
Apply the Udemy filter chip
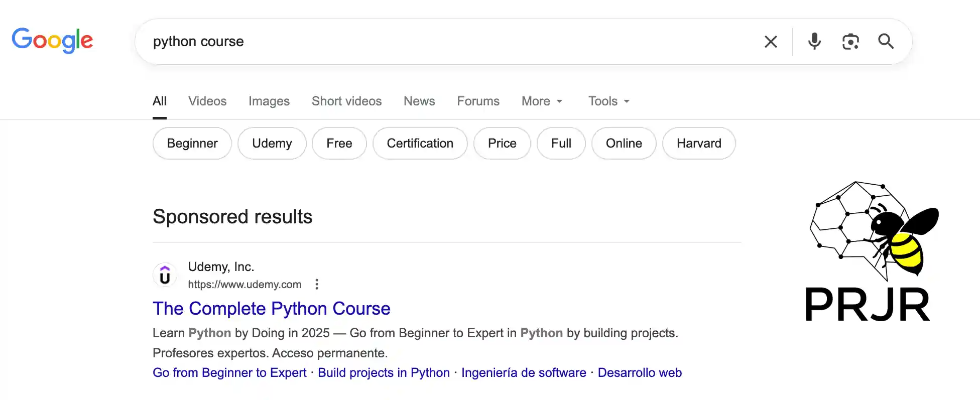click(x=272, y=144)
